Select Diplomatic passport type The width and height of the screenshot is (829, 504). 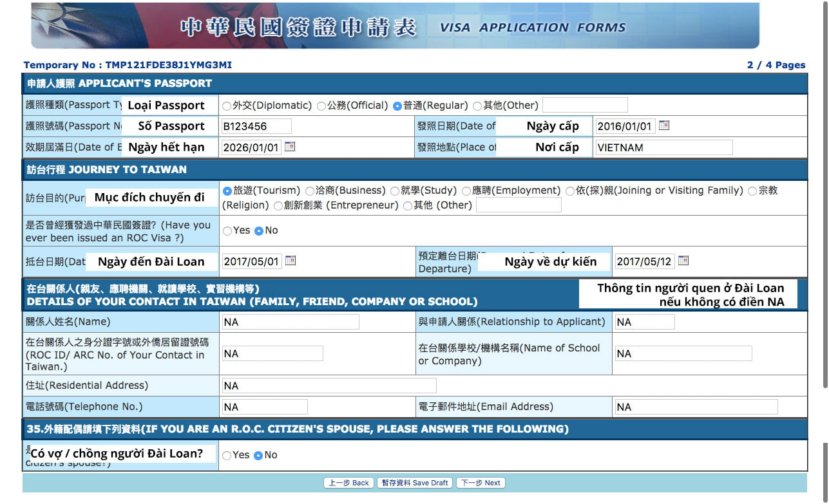tap(227, 106)
